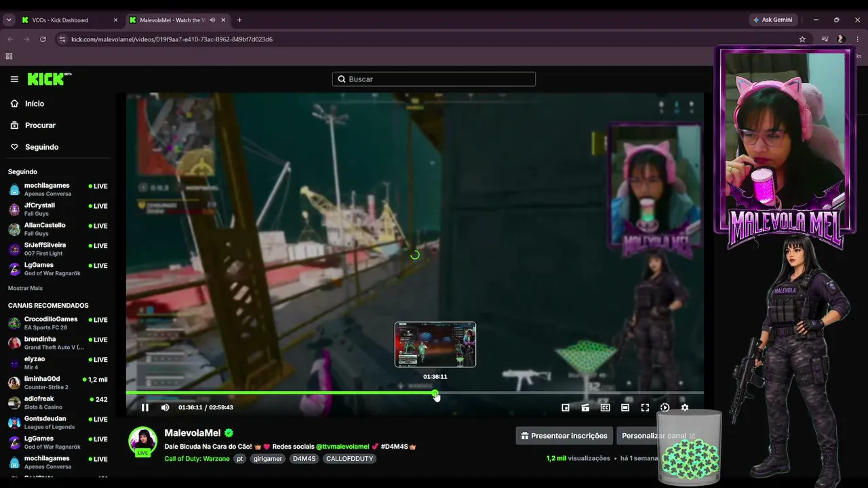Select the pt language tag

pos(240,459)
